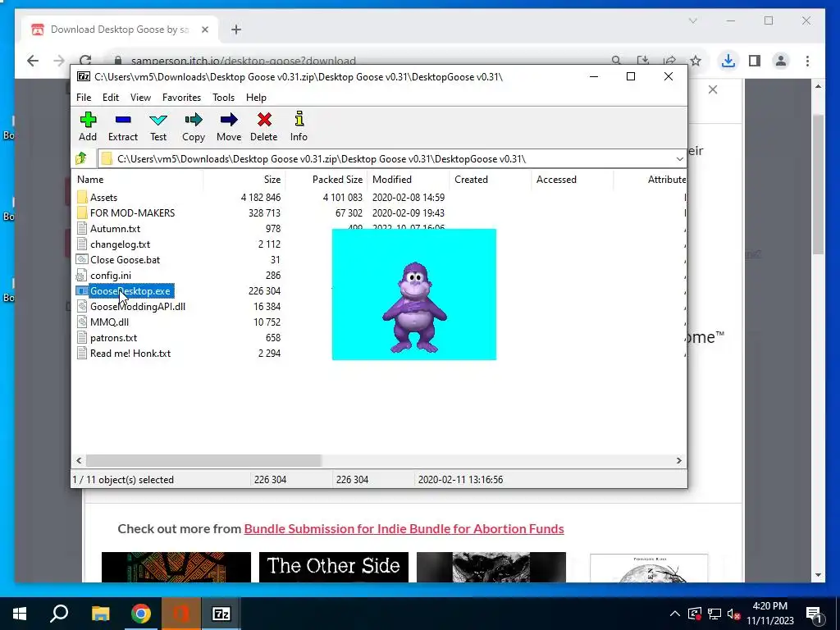
Task: Open the File menu in 7-Zip
Action: tap(84, 98)
